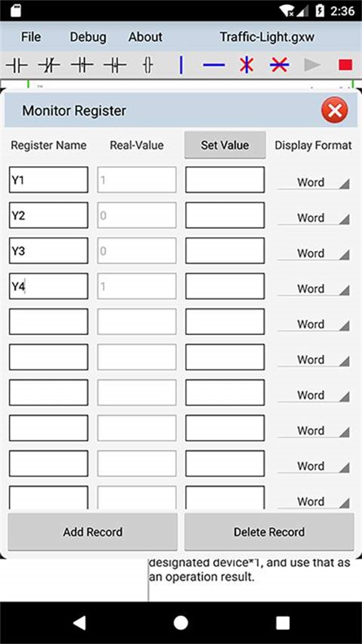
Task: Open the Debug menu
Action: (88, 37)
